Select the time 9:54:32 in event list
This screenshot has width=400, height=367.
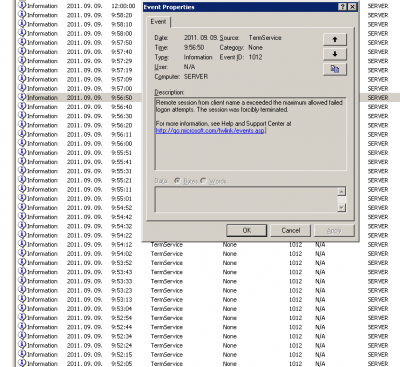pyautogui.click(x=122, y=226)
